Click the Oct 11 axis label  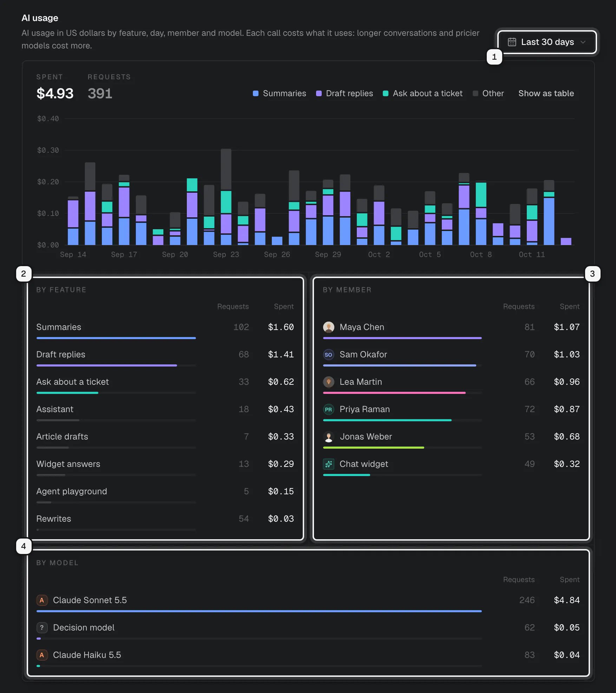point(532,255)
